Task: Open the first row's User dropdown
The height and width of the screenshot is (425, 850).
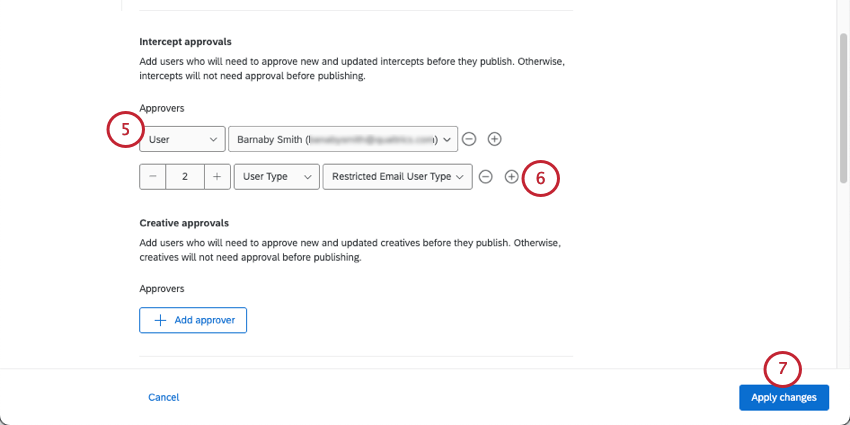Action: pos(182,138)
